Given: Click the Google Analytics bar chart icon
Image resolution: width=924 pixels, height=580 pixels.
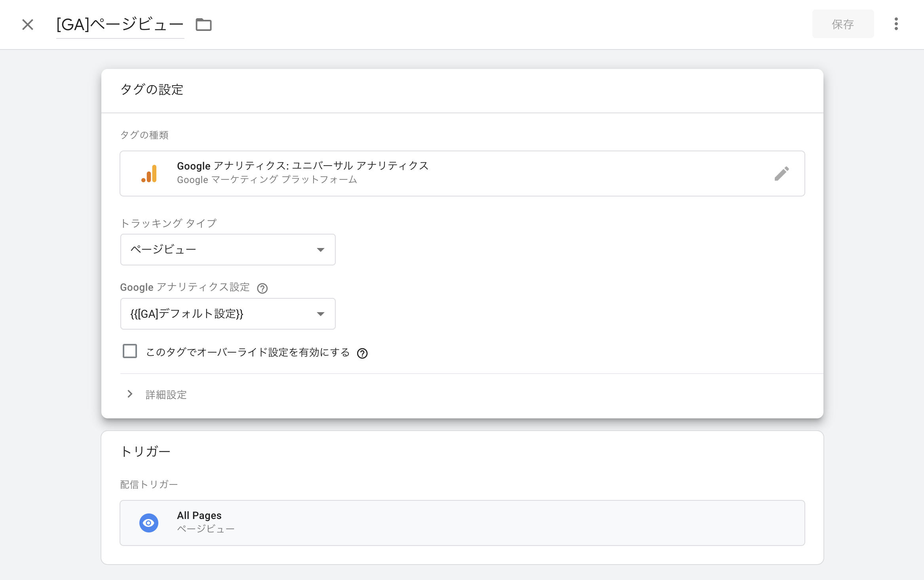Looking at the screenshot, I should [x=149, y=174].
